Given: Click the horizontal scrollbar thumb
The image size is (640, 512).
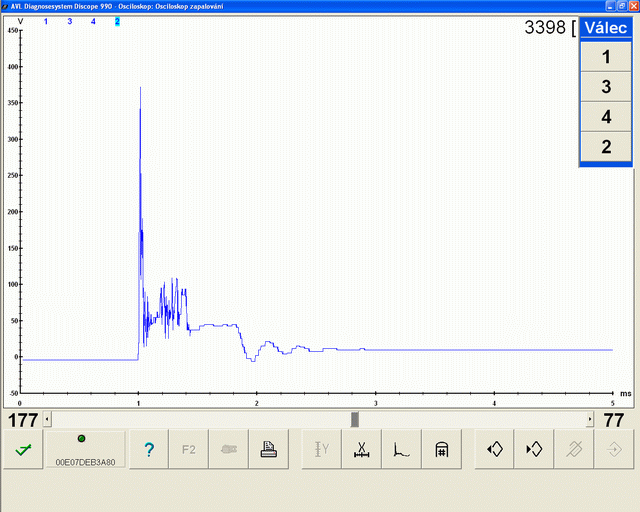Looking at the screenshot, I should [355, 419].
